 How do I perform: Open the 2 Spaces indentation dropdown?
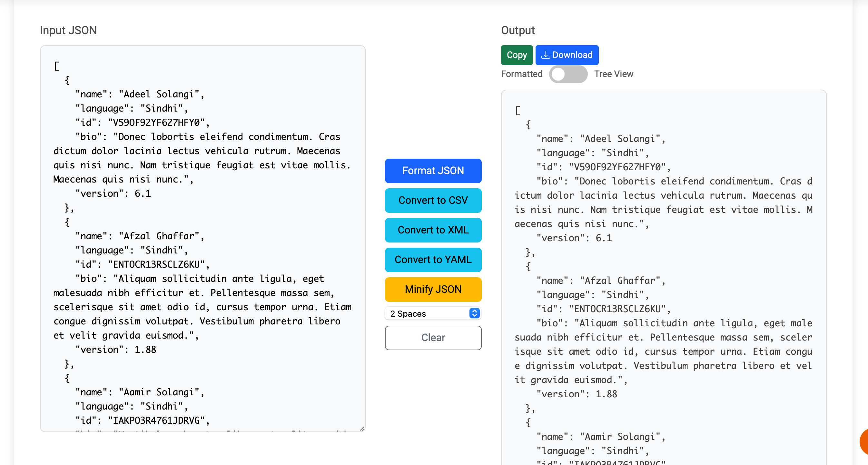tap(433, 314)
